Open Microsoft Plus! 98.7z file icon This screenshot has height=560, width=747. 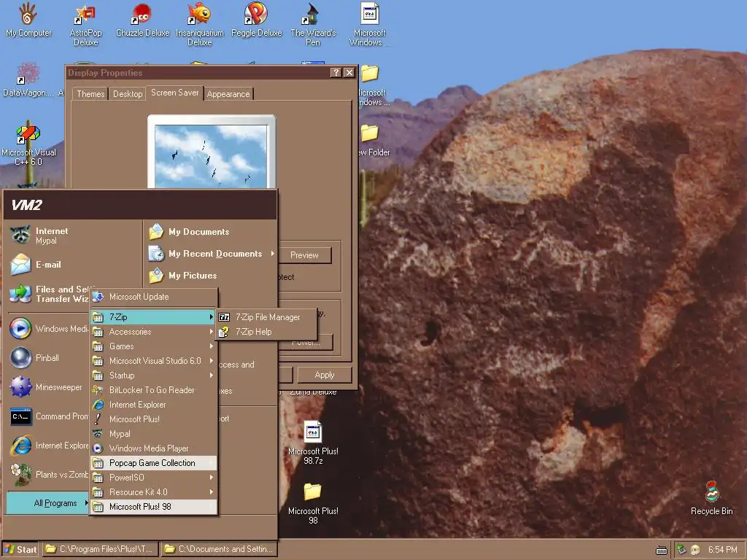pos(313,443)
